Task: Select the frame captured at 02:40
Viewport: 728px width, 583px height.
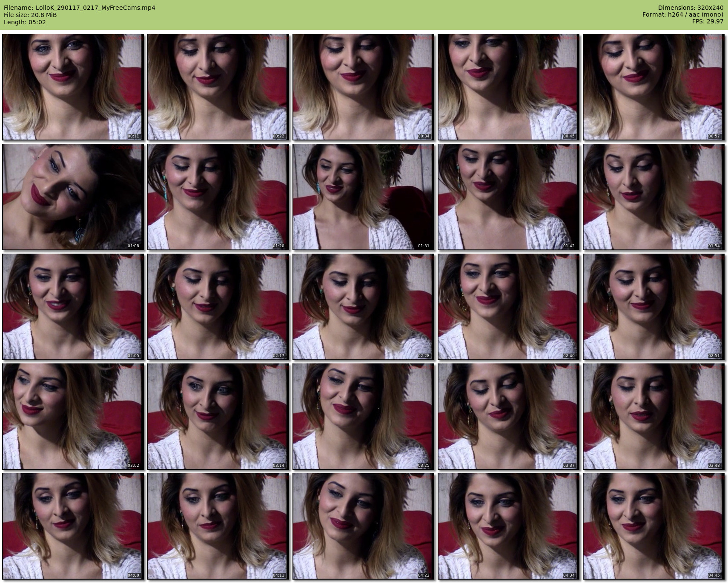Action: pyautogui.click(x=508, y=307)
